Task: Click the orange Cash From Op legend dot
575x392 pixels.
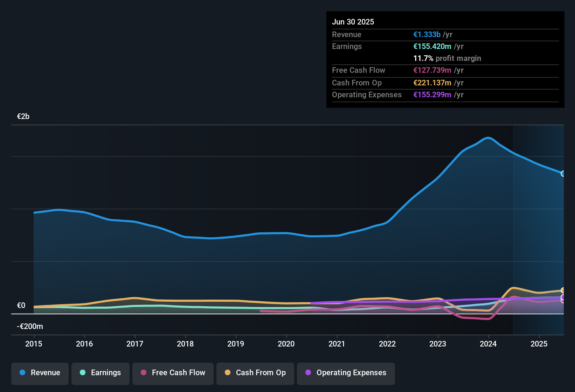Action: (228, 373)
